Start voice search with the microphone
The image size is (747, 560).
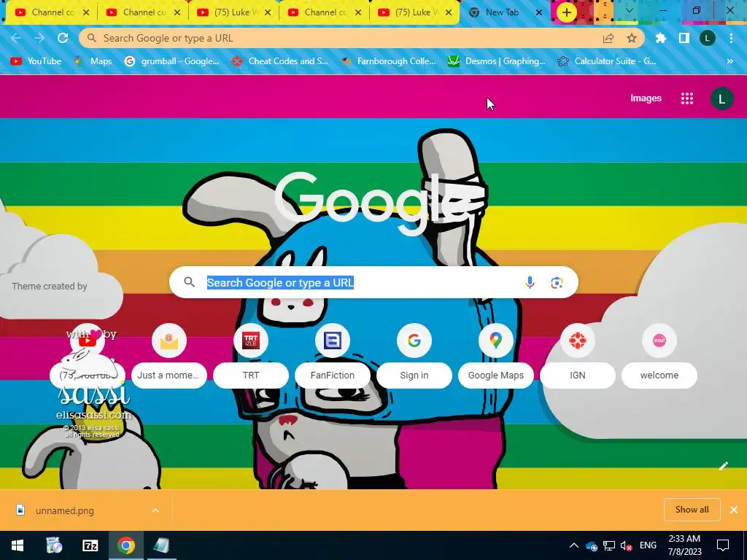(530, 282)
